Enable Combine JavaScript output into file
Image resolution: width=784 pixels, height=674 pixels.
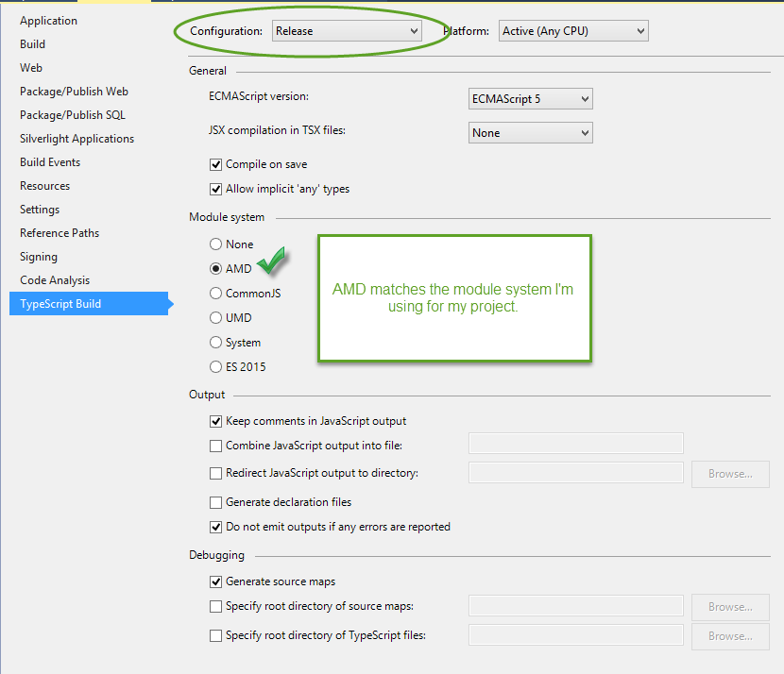tap(215, 446)
